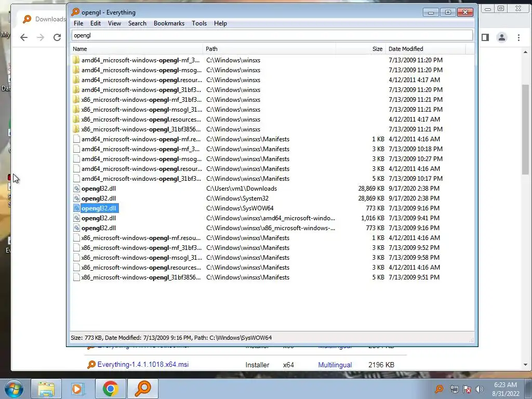Screen dimensions: 532x399
Task: Open Everything-1.4.1.1018.x64.msi download link
Action: tap(143, 364)
